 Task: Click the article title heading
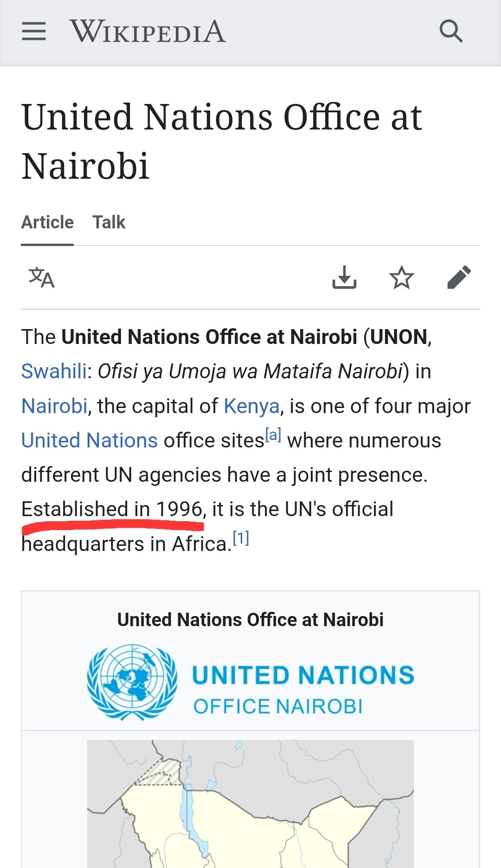222,141
